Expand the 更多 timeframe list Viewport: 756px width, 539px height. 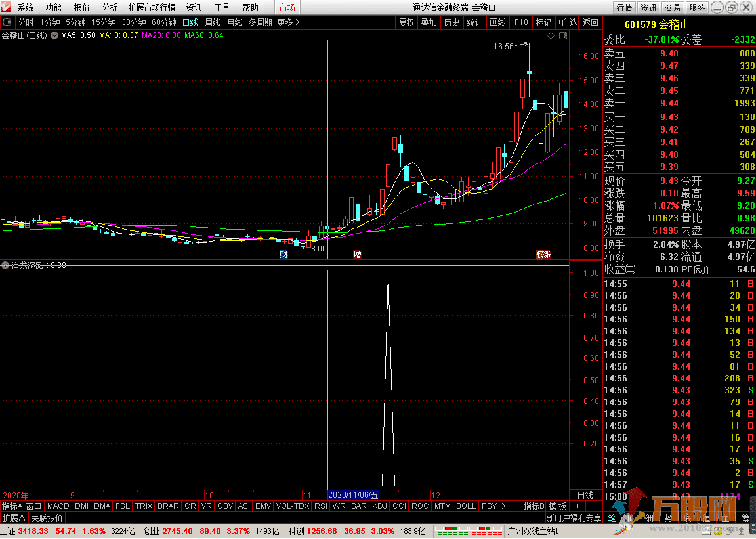click(x=288, y=22)
